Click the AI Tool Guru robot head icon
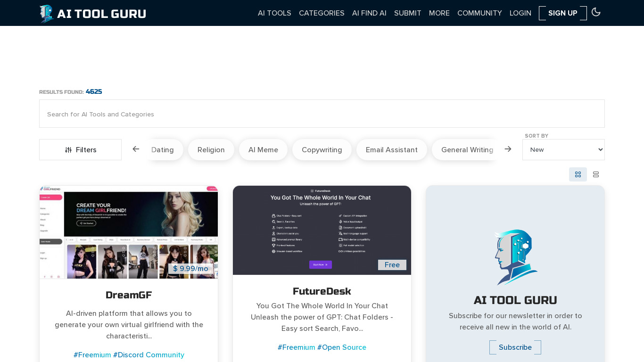This screenshot has height=362, width=644. point(515,257)
